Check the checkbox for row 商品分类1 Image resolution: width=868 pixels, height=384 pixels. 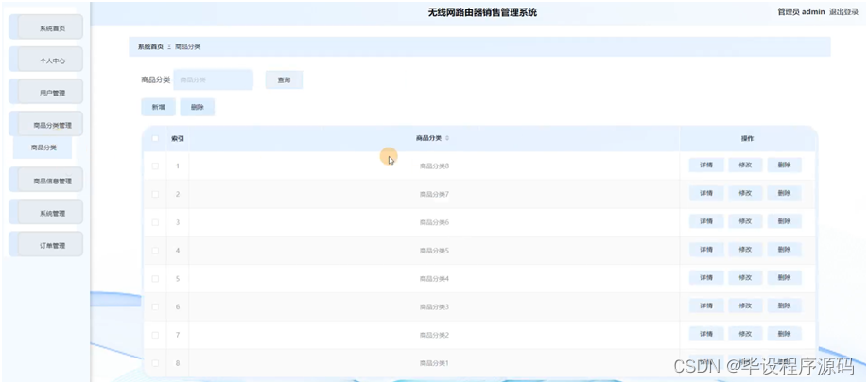coord(155,363)
